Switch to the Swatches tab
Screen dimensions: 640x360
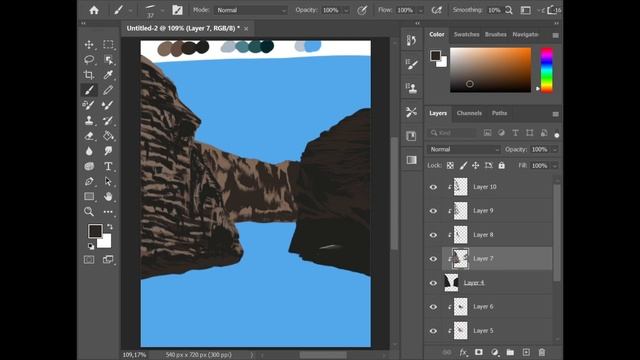(x=467, y=35)
